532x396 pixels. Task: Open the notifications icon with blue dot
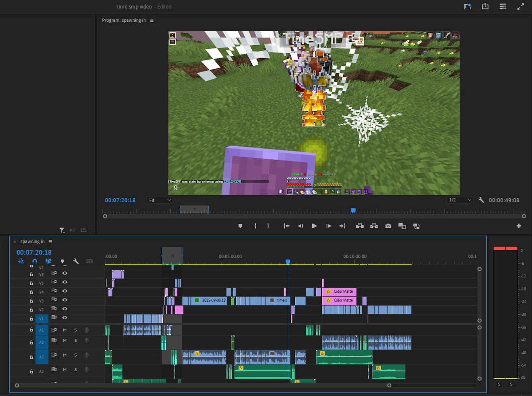(x=467, y=6)
